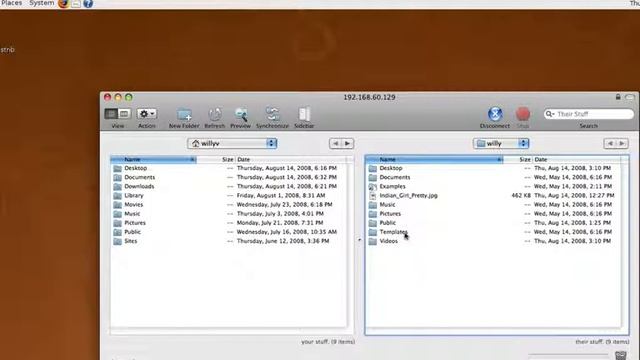Screen dimensions: 640x360
Task: Switch to single-pane view icon
Action: coord(124,113)
